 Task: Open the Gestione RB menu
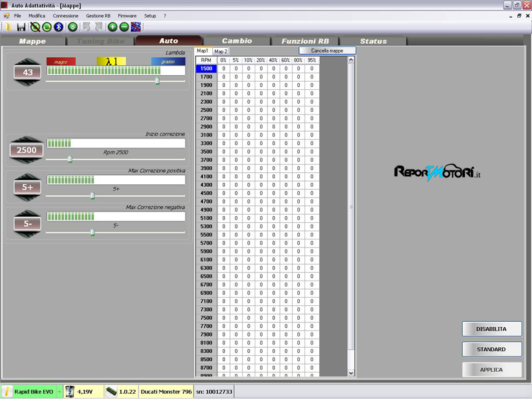click(x=98, y=15)
